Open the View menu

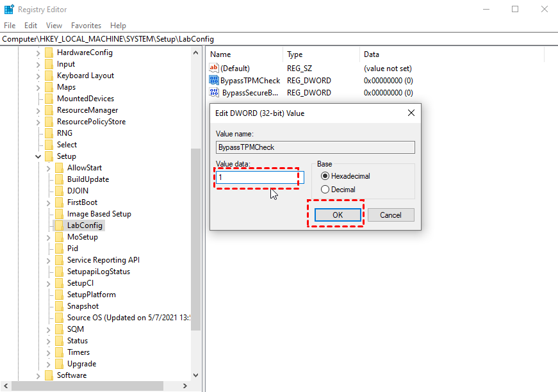coord(54,26)
